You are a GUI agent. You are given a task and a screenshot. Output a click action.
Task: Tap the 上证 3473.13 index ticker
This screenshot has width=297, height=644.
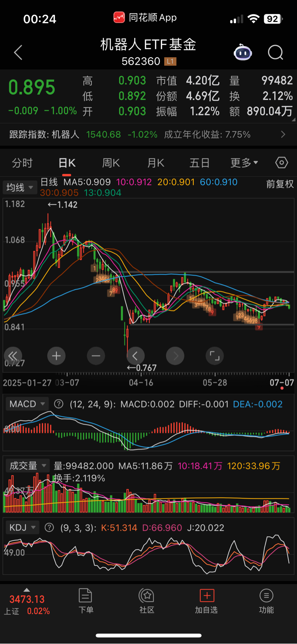pyautogui.click(x=27, y=605)
